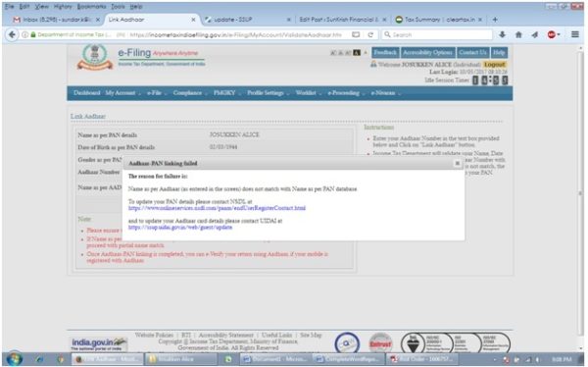Image resolution: width=588 pixels, height=367 pixels.
Task: Close the Link Aadhaar tab
Action: coord(193,20)
